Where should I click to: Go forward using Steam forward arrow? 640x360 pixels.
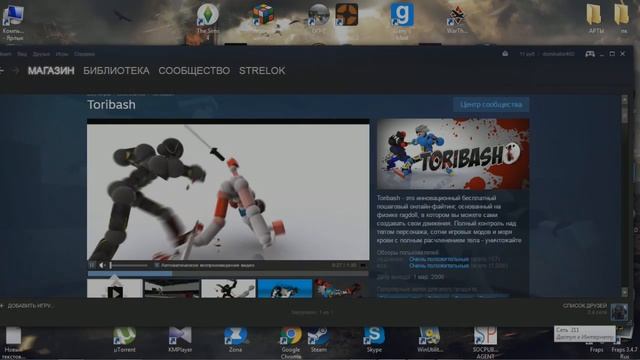(16, 71)
